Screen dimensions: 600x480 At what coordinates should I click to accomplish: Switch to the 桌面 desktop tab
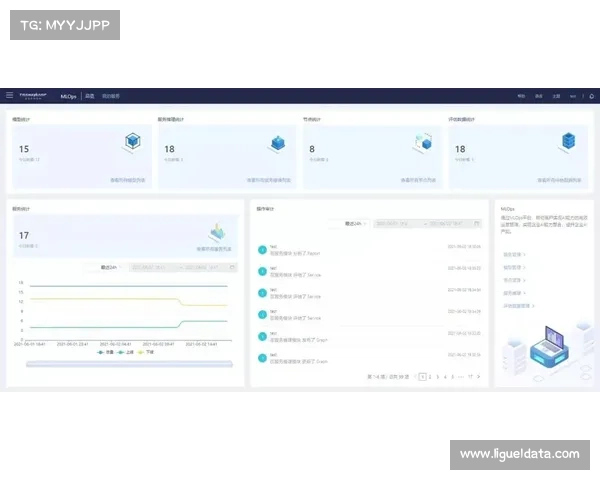pyautogui.click(x=90, y=96)
